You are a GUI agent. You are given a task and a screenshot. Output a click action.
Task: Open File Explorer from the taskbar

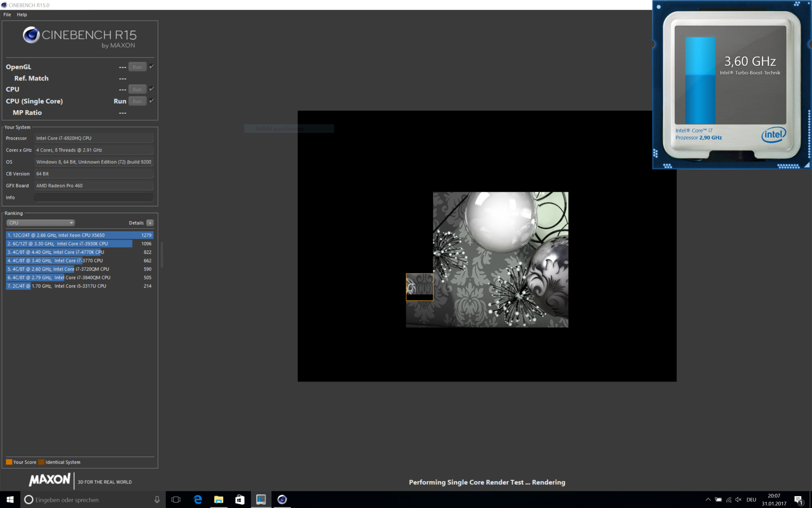pos(219,500)
